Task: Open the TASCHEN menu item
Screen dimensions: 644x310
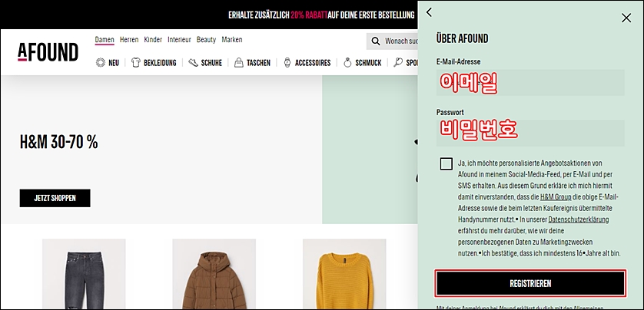Action: point(258,63)
